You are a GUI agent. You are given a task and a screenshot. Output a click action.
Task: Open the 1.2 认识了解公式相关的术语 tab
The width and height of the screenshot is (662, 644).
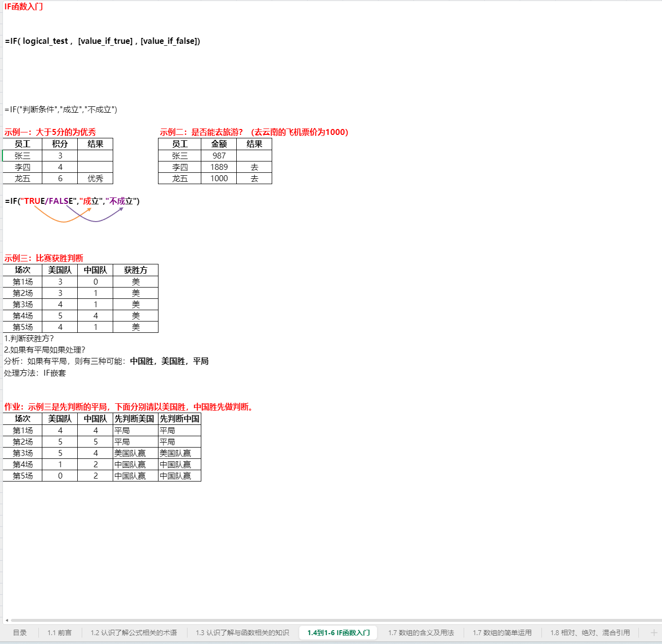pyautogui.click(x=133, y=633)
